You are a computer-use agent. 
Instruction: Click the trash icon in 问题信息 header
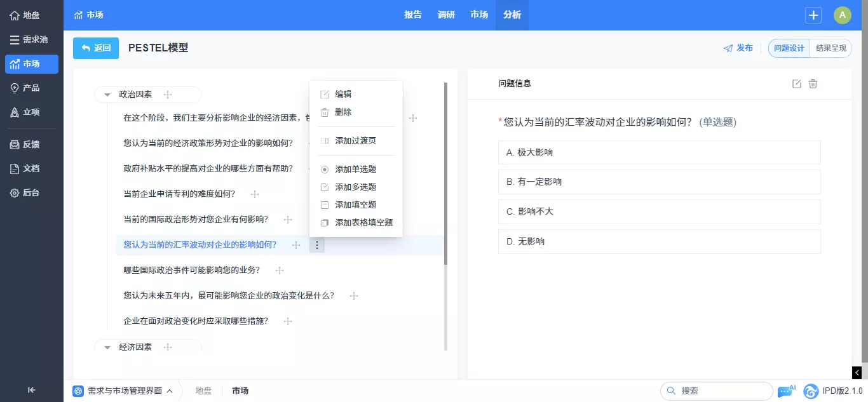point(813,84)
